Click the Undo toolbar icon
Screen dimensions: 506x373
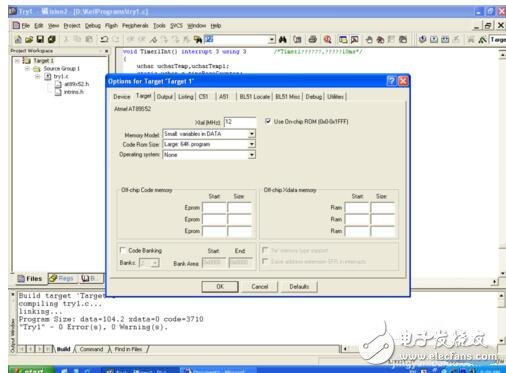tap(104, 39)
